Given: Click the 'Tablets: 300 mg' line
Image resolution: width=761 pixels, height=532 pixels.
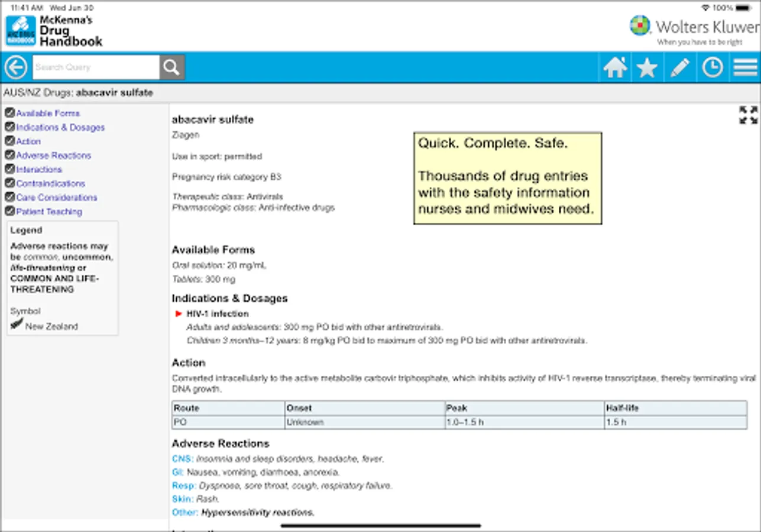Looking at the screenshot, I should click(x=203, y=279).
